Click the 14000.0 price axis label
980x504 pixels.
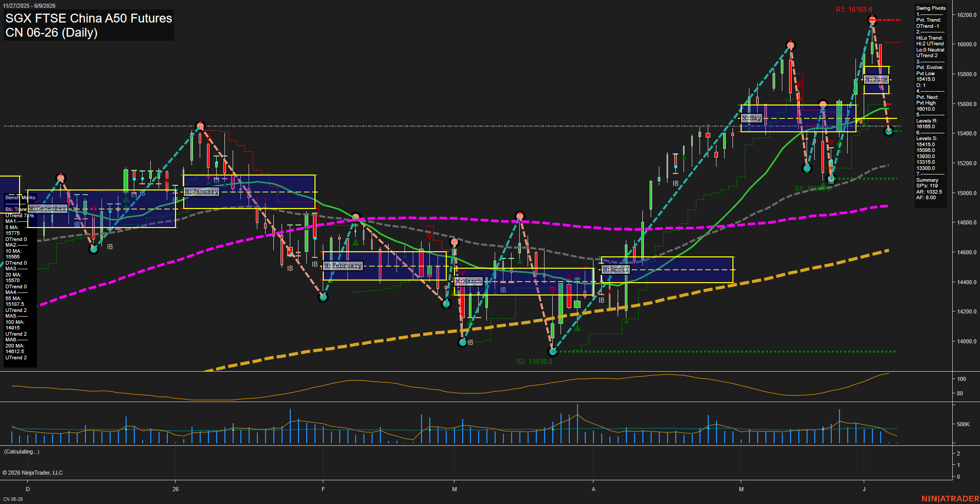click(967, 341)
